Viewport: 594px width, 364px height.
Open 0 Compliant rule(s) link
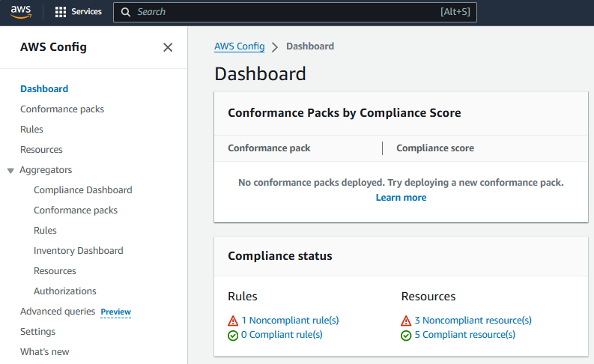(x=282, y=335)
